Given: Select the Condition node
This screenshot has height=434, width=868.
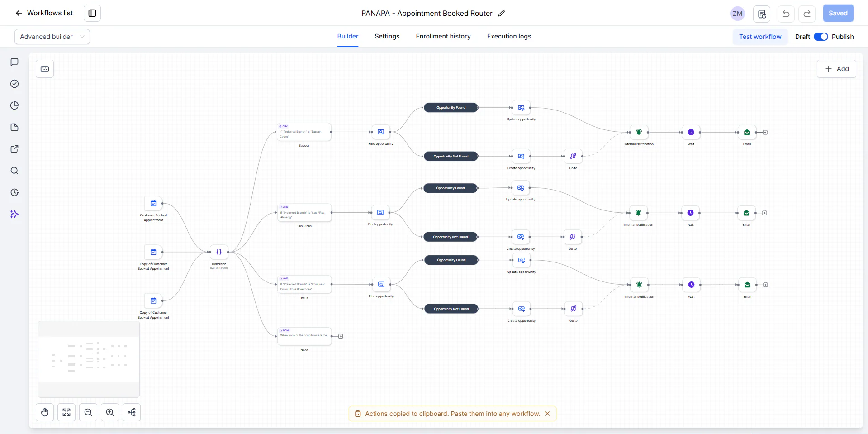Looking at the screenshot, I should pyautogui.click(x=219, y=252).
